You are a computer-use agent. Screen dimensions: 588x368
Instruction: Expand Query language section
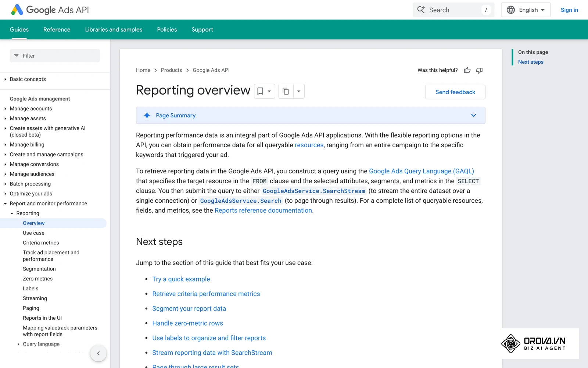click(x=18, y=344)
